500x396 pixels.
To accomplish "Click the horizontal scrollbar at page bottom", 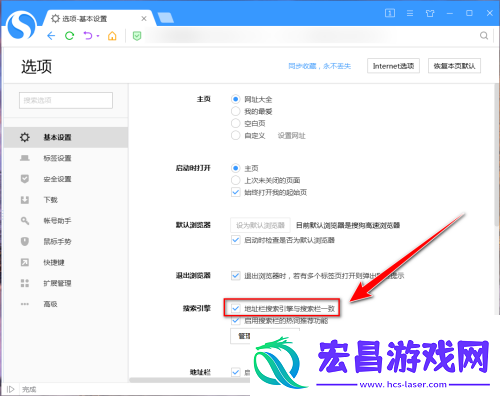I will [189, 380].
